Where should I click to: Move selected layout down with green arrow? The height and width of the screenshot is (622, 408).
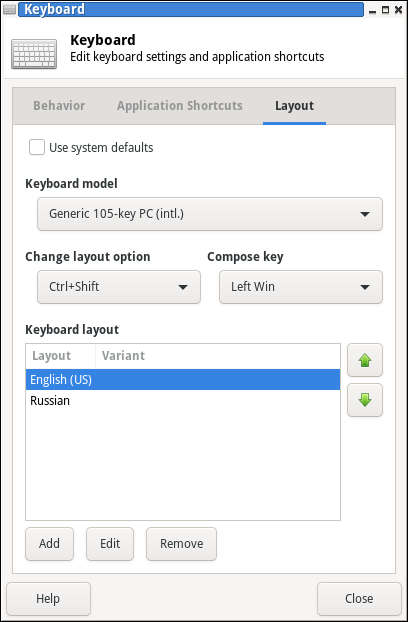coord(365,400)
